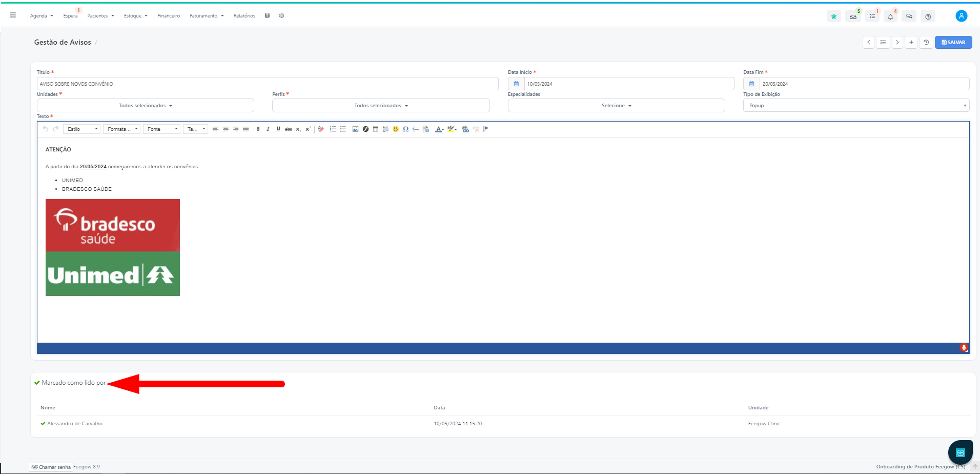Open the Estoque menu
980x474 pixels.
point(135,16)
